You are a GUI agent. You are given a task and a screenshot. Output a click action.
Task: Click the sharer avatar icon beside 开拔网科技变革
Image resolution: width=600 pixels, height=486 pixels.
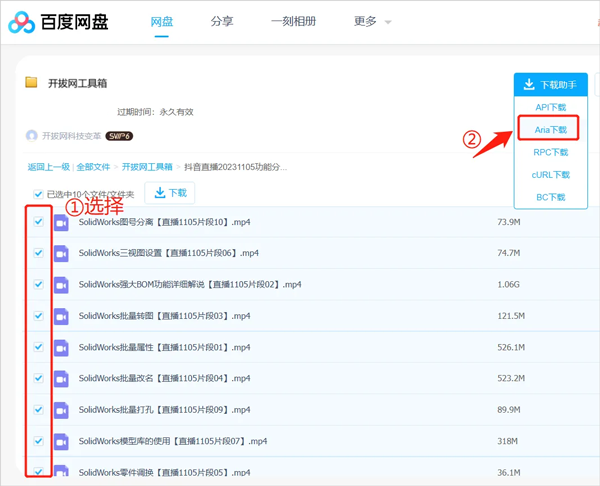coord(32,136)
